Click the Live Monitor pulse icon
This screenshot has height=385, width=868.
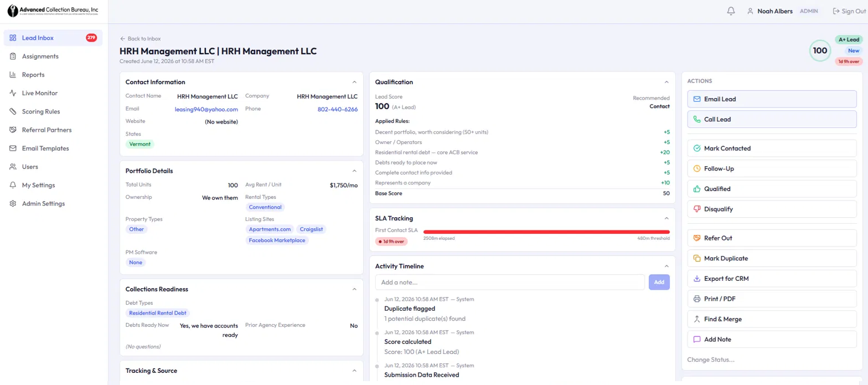tap(13, 93)
